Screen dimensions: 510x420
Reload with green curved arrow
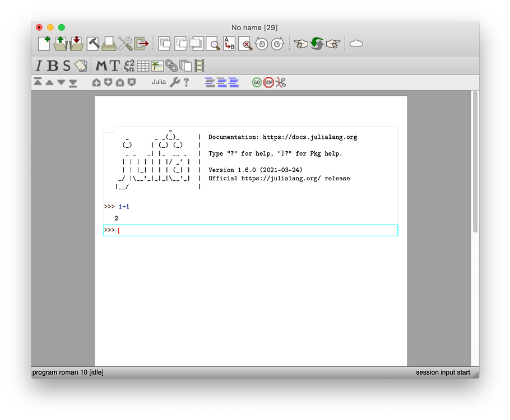[317, 44]
